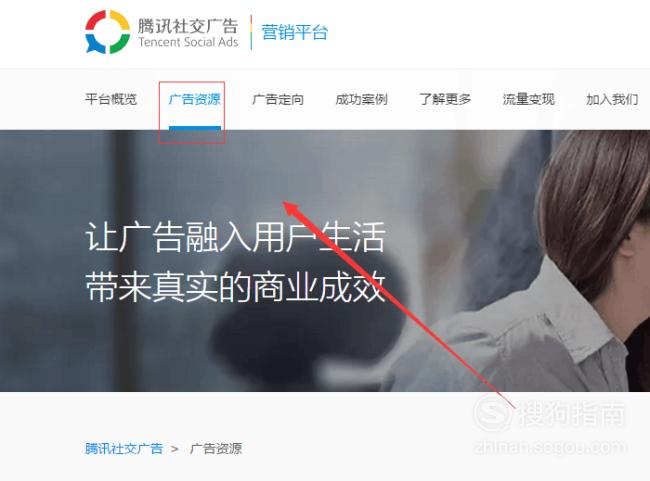Image resolution: width=650 pixels, height=481 pixels.
Task: Click the Tencent Social Ads English subtitle
Action: (x=189, y=42)
